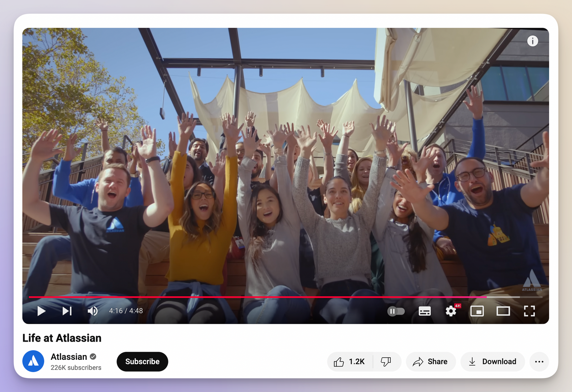
Task: Open the video info card
Action: tap(532, 41)
